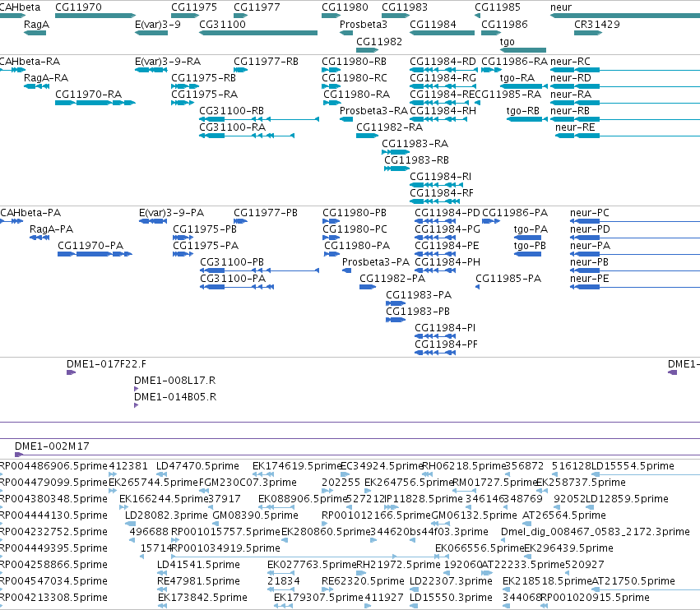Open the CAHbeta-RA transcript label
The image size is (700, 610).
click(x=30, y=62)
